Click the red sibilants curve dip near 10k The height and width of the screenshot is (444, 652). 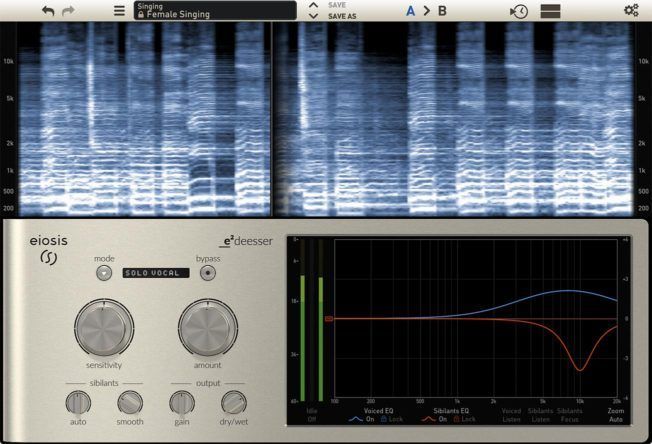click(580, 368)
